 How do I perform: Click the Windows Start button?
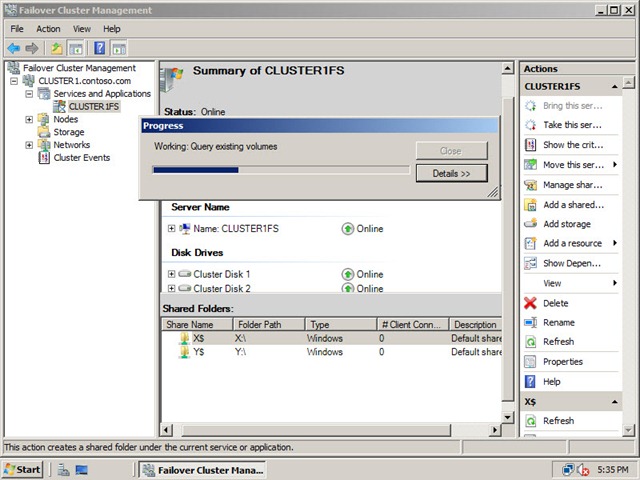tap(23, 470)
